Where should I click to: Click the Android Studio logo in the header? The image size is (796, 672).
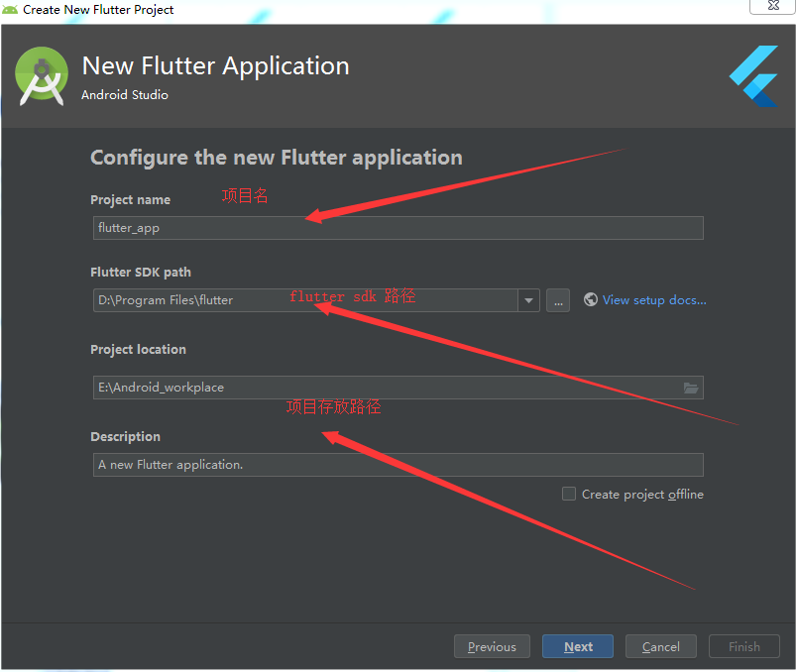tap(43, 76)
